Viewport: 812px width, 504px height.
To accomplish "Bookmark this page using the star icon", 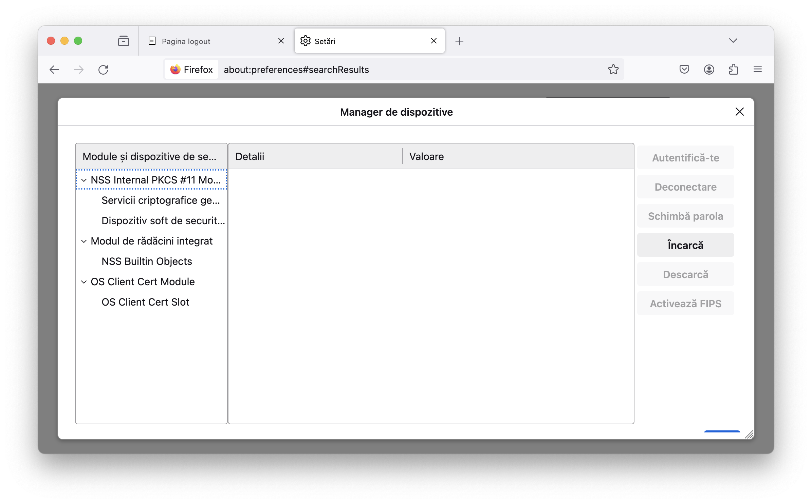I will (x=613, y=70).
